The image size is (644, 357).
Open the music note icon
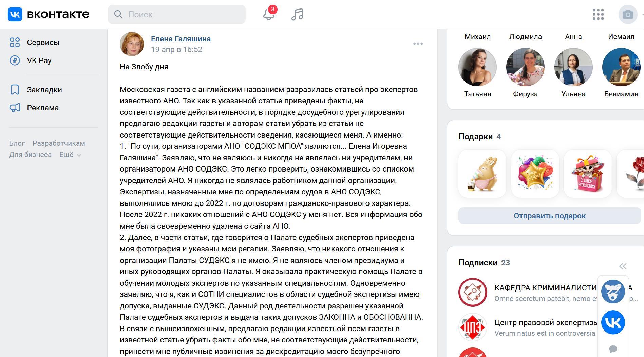tap(297, 14)
